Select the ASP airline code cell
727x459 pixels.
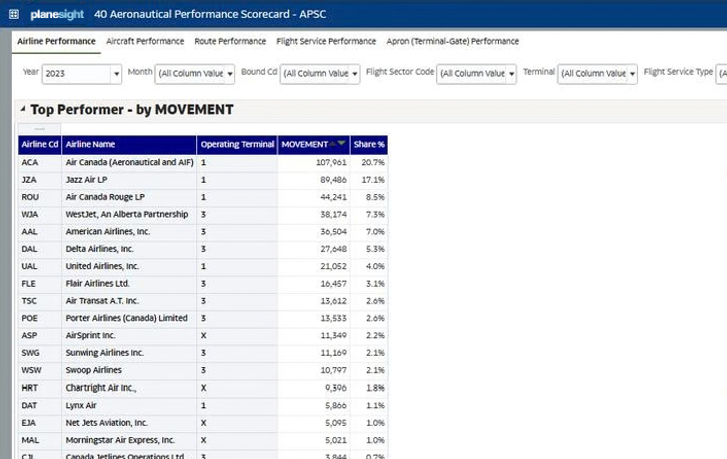coord(40,336)
